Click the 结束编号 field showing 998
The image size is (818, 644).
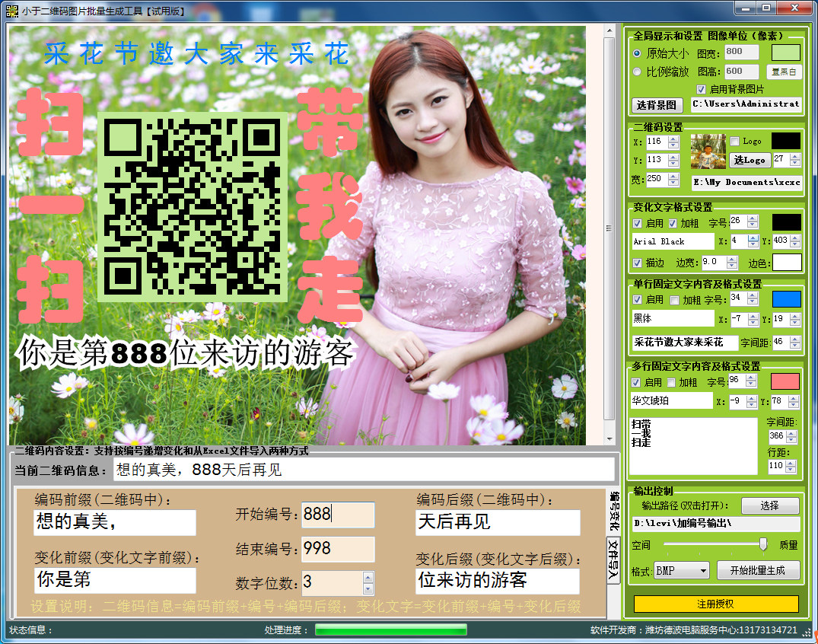[x=338, y=549]
